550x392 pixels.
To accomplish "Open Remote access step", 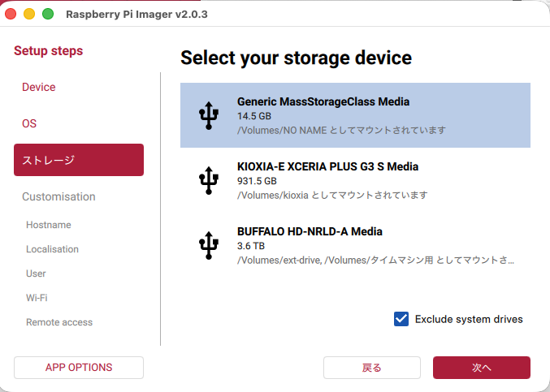I will (x=59, y=322).
